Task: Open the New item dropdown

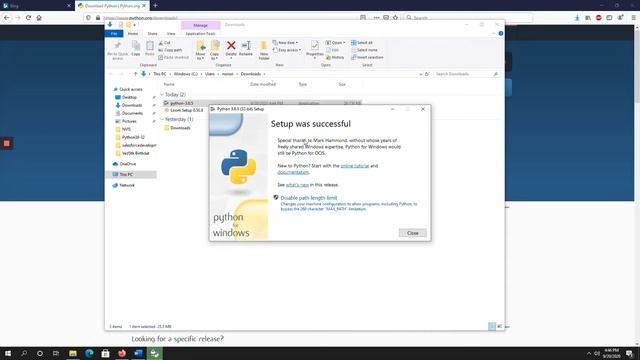Action: click(285, 42)
